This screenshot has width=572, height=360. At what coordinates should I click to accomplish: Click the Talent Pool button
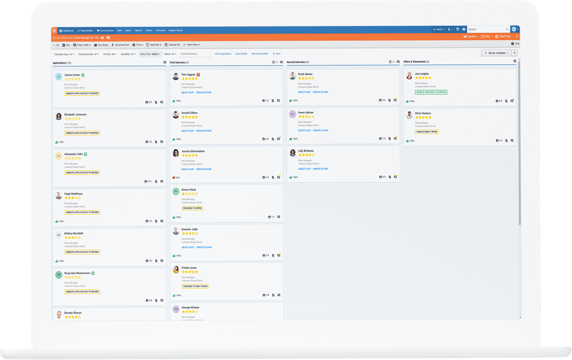pos(503,36)
